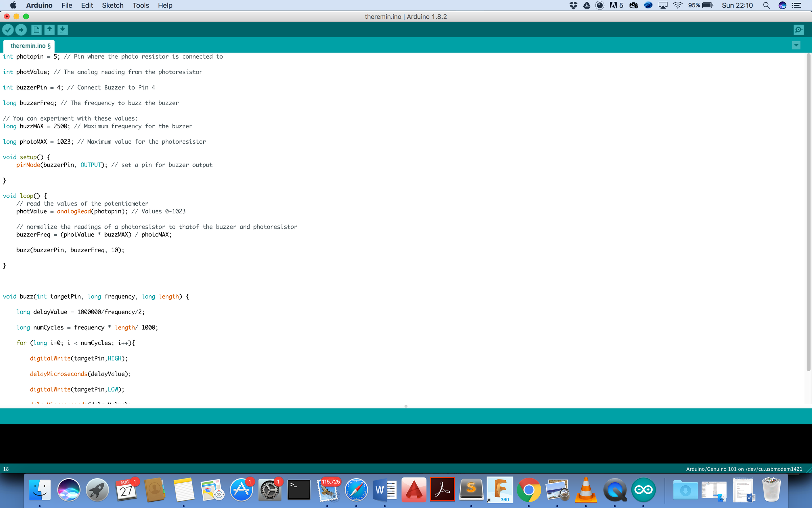Open the Notification Center list icon
The width and height of the screenshot is (812, 508).
797,5
